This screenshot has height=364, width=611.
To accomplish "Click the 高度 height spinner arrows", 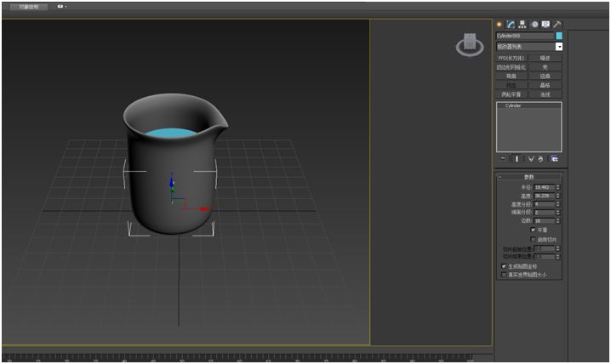I will (558, 196).
